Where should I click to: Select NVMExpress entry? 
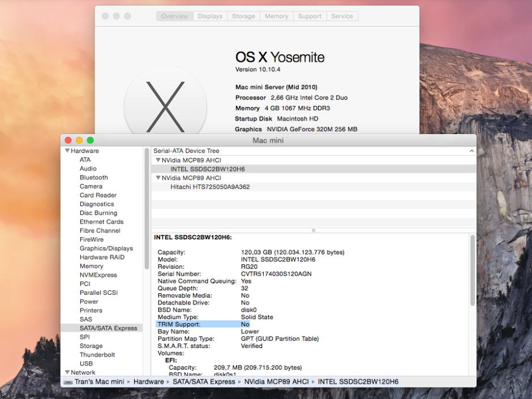(x=98, y=275)
